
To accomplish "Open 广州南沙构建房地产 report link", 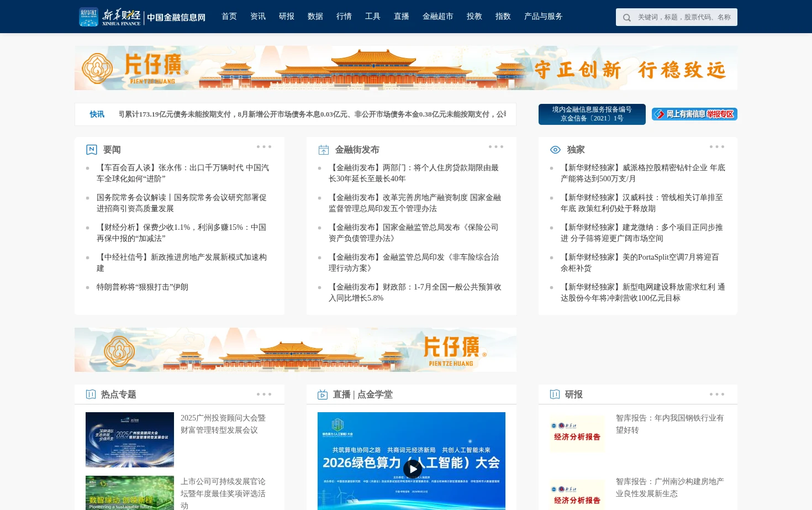I will pyautogui.click(x=669, y=488).
